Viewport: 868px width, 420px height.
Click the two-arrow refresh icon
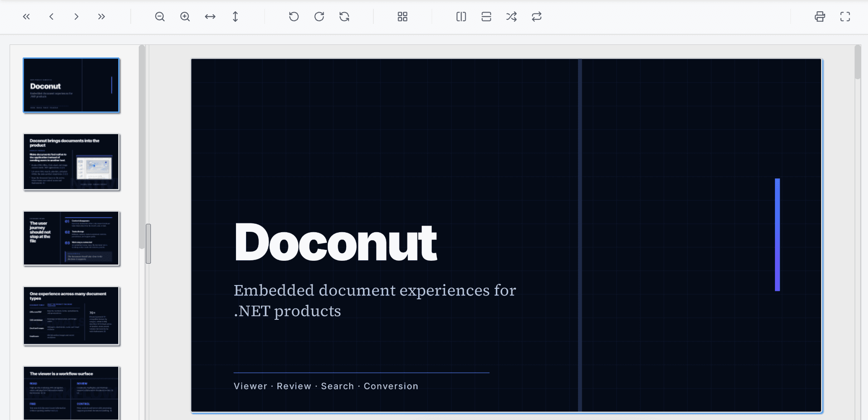coord(344,17)
